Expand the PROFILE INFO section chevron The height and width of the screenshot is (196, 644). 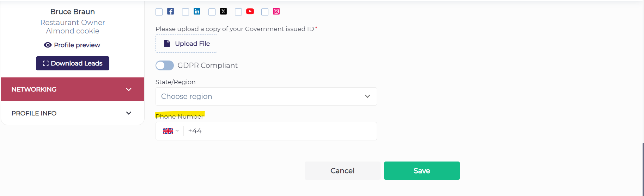click(129, 113)
